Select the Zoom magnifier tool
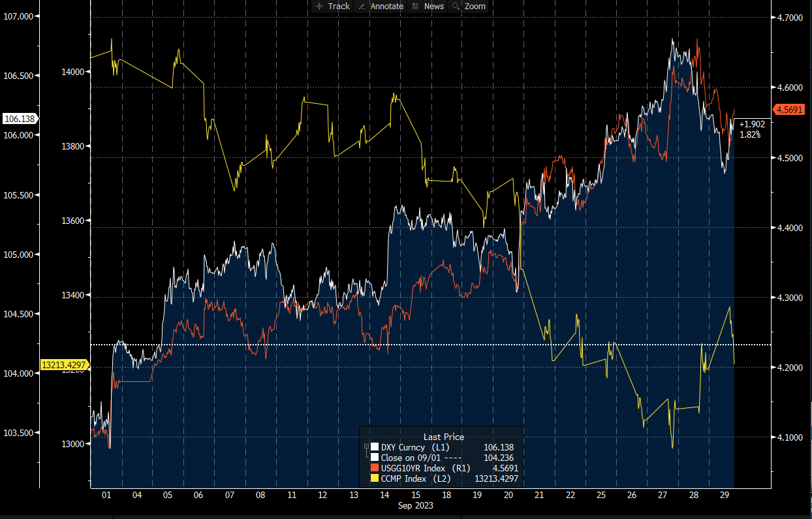 point(469,6)
